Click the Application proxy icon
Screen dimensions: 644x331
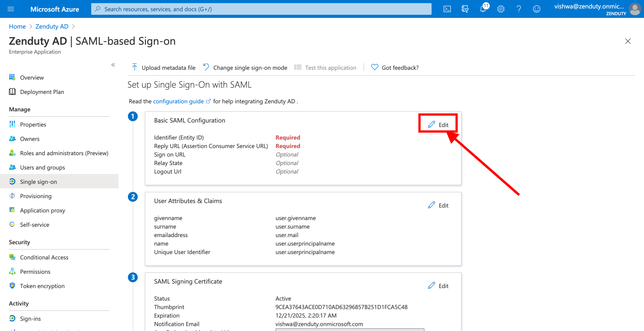click(x=13, y=210)
